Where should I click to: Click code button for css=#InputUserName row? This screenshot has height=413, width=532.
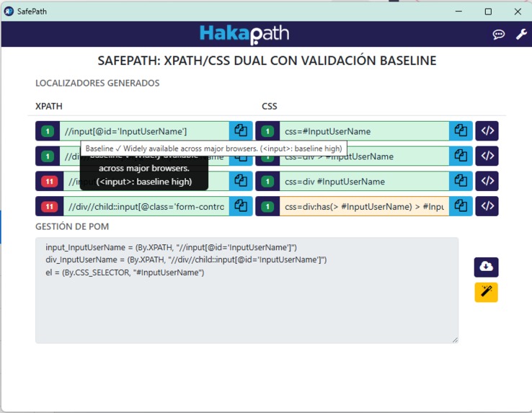(487, 131)
